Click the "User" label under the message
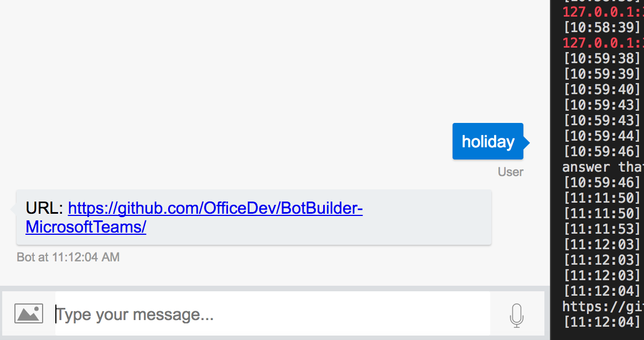 pos(510,172)
